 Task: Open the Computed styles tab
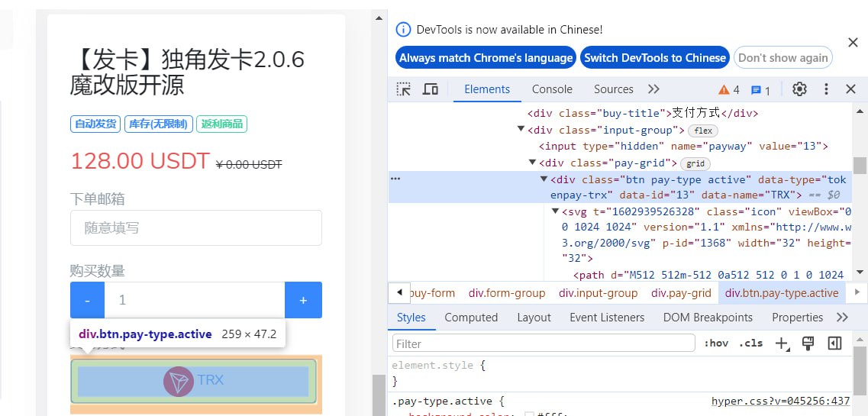click(471, 318)
